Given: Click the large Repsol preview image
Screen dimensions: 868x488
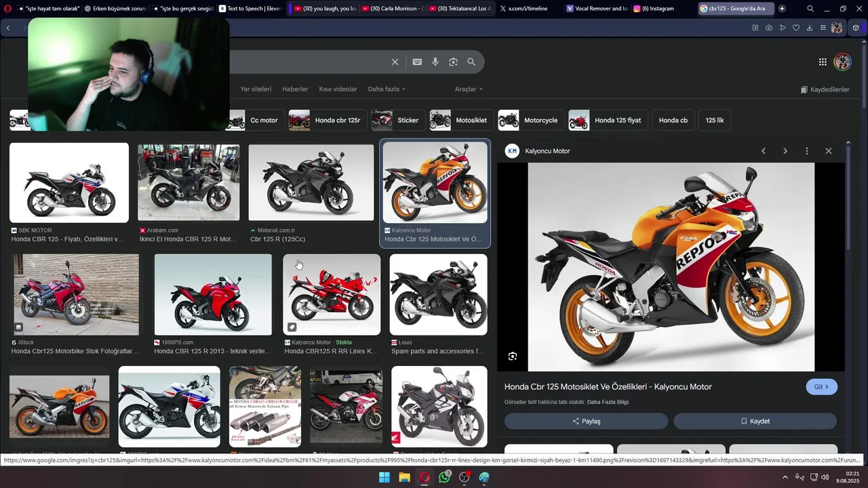Looking at the screenshot, I should click(671, 267).
